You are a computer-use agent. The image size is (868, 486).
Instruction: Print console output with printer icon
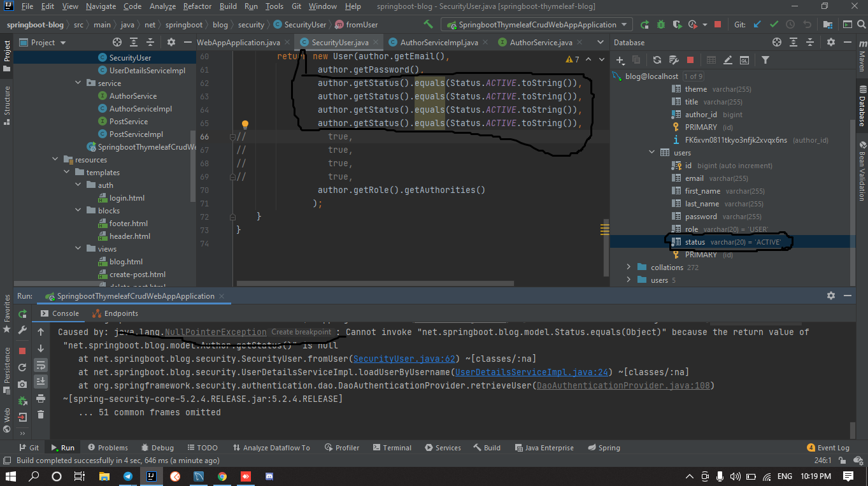click(41, 398)
